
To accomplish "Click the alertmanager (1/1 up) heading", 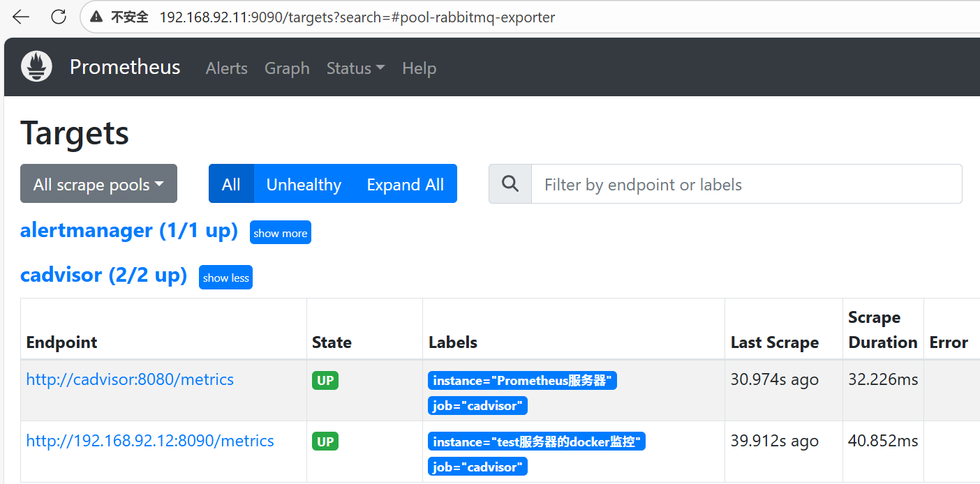I will click(129, 231).
